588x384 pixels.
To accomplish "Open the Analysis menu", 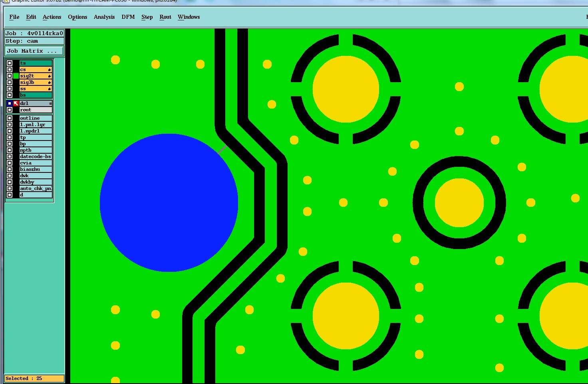I will pos(104,17).
